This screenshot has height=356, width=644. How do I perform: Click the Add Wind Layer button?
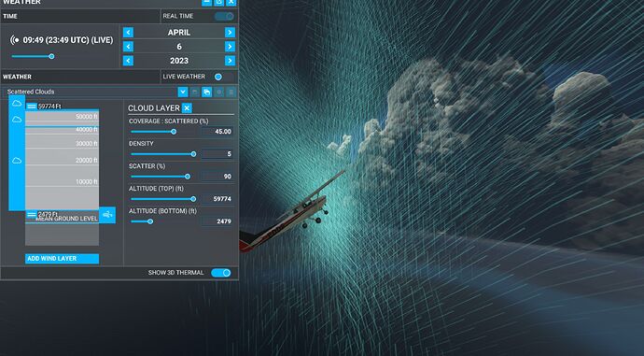pos(62,259)
